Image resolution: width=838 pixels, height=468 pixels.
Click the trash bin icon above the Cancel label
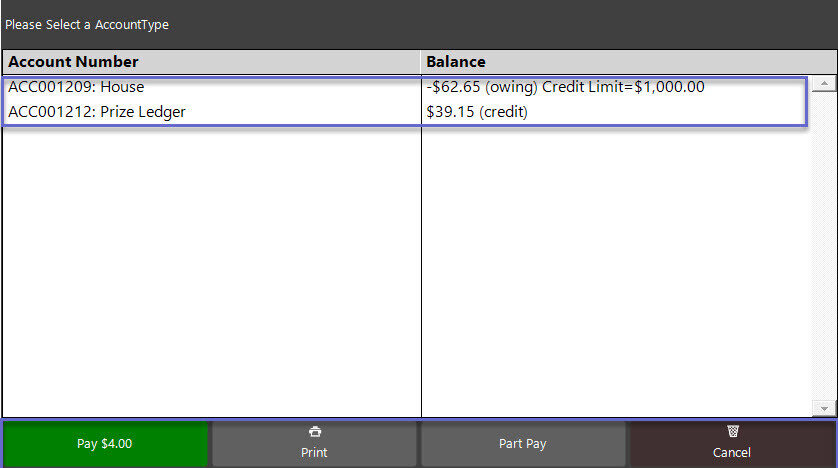pyautogui.click(x=733, y=431)
